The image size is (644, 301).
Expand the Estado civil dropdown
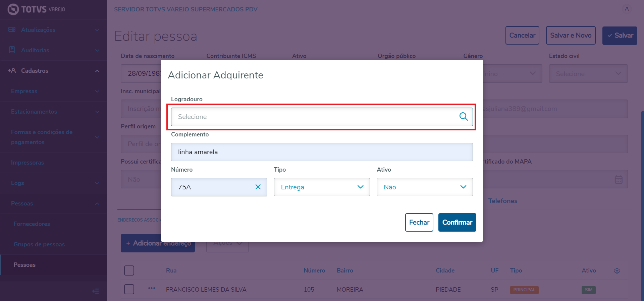coord(588,74)
